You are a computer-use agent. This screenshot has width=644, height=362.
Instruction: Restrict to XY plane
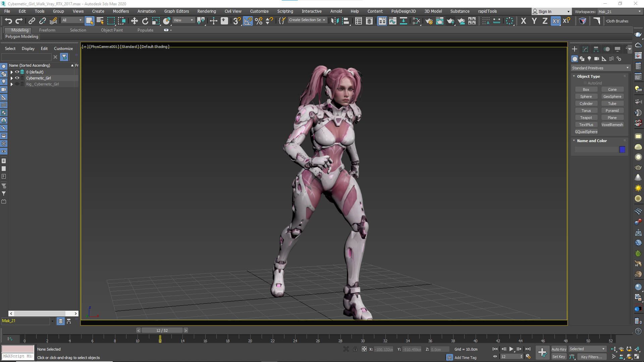pos(556,21)
